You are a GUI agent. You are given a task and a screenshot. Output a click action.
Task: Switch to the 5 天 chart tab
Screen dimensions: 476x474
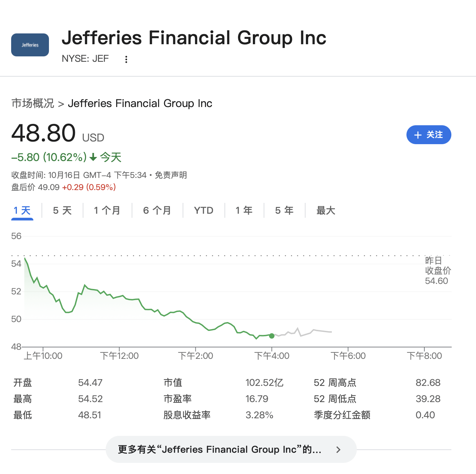point(62,211)
